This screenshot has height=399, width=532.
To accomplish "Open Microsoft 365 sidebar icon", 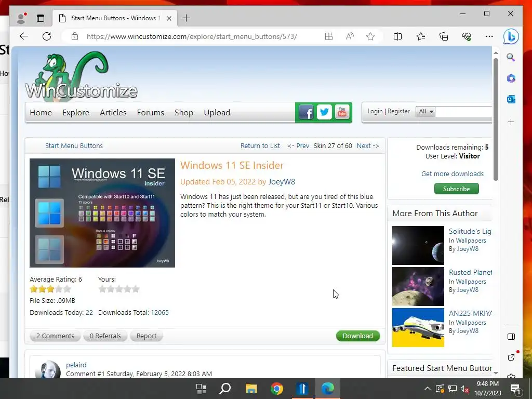I will point(511,78).
